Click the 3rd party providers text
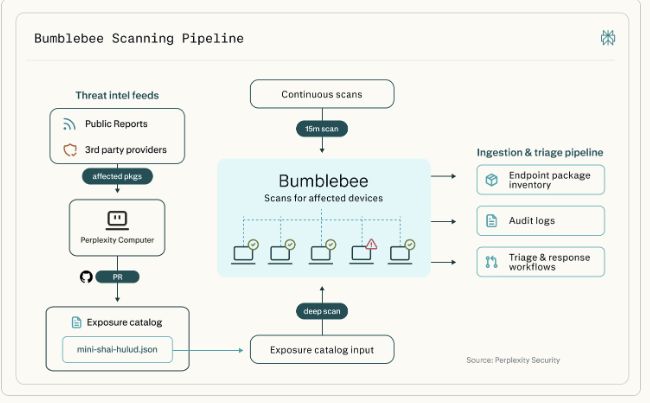The image size is (650, 403). tap(126, 150)
